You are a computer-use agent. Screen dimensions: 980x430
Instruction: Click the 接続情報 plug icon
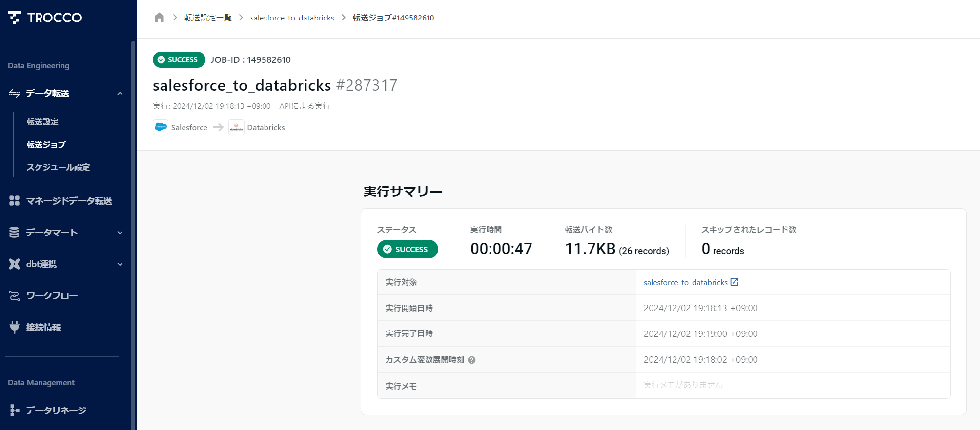click(x=14, y=327)
